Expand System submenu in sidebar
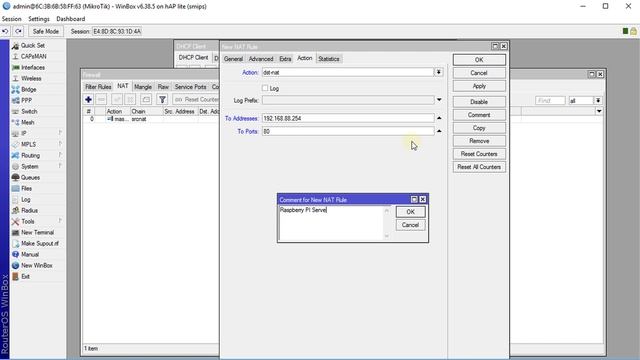 pyautogui.click(x=37, y=167)
